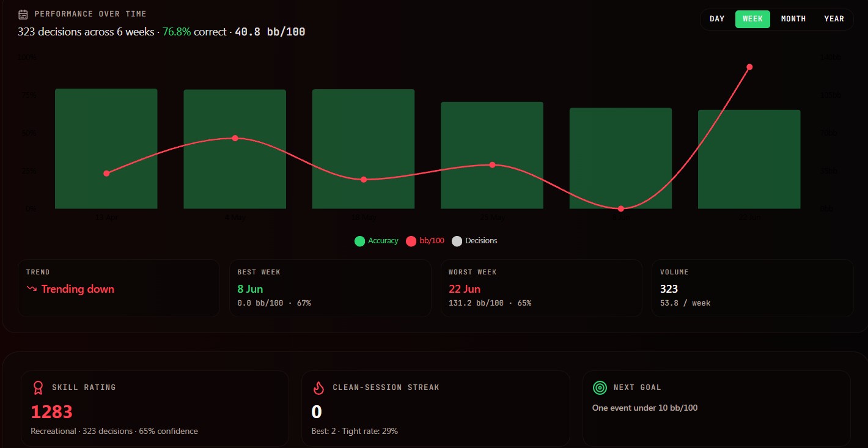Click the 'VOLUME' card label

tap(674, 272)
